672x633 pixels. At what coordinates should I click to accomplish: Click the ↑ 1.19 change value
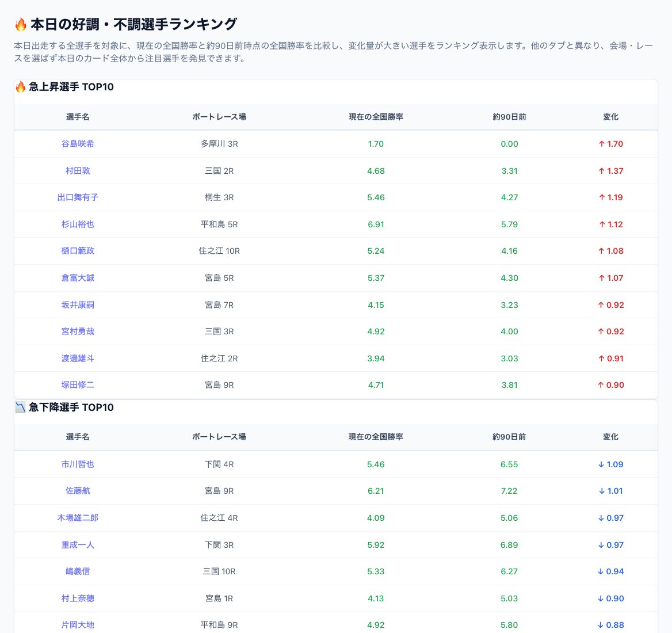pyautogui.click(x=610, y=197)
